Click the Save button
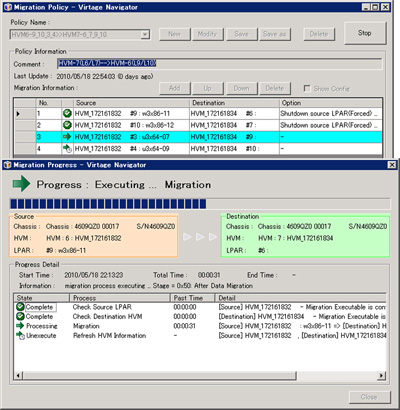 tap(241, 34)
